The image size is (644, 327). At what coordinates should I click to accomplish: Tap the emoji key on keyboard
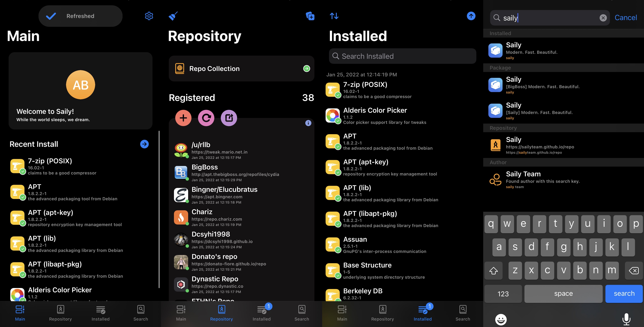click(501, 319)
